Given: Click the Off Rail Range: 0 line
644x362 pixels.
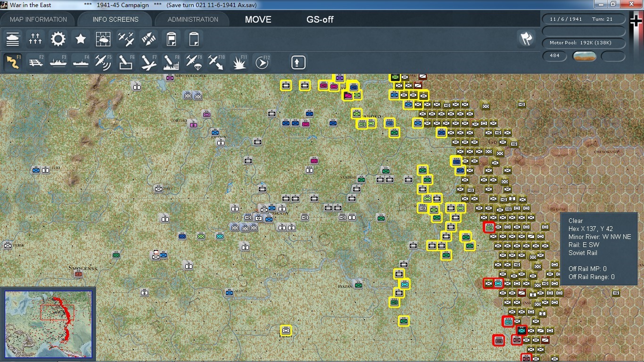Looking at the screenshot, I should (592, 277).
